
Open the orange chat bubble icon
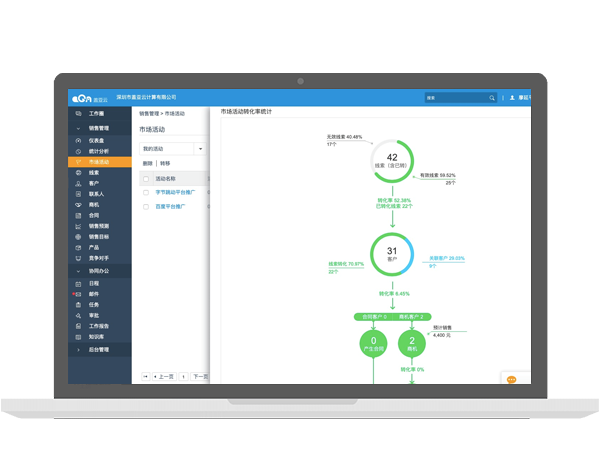point(512,379)
